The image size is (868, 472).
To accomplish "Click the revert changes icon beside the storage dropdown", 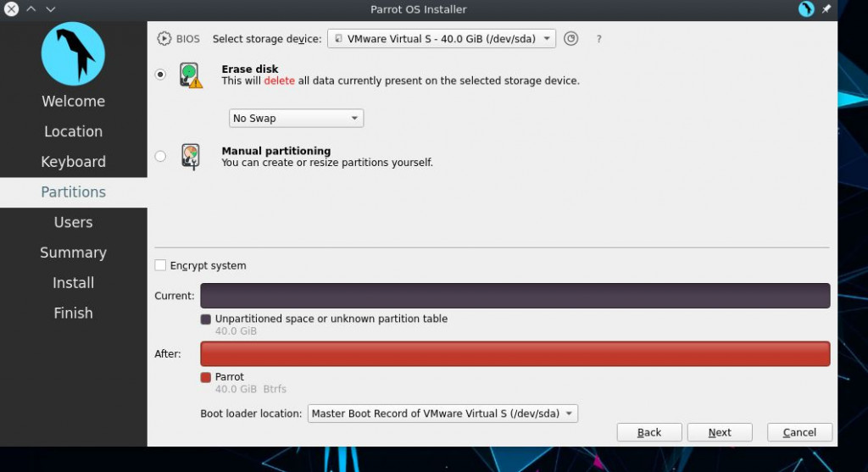I will click(x=570, y=38).
